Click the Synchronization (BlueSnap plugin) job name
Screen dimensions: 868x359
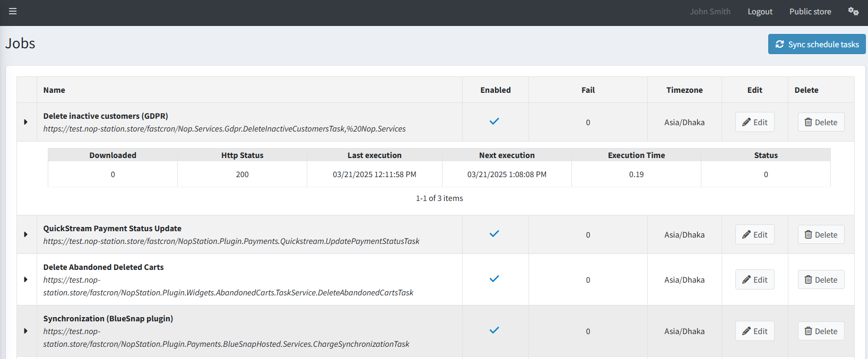tap(108, 319)
